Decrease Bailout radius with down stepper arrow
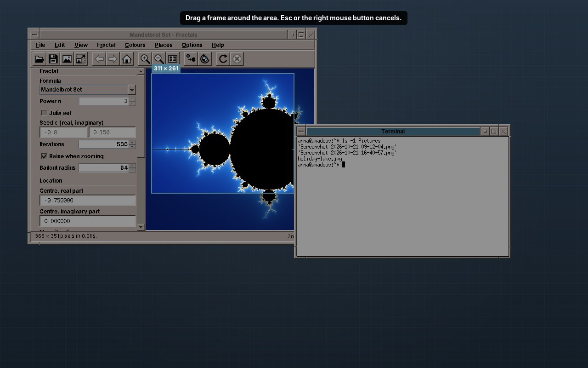This screenshot has width=588, height=368. coord(132,170)
